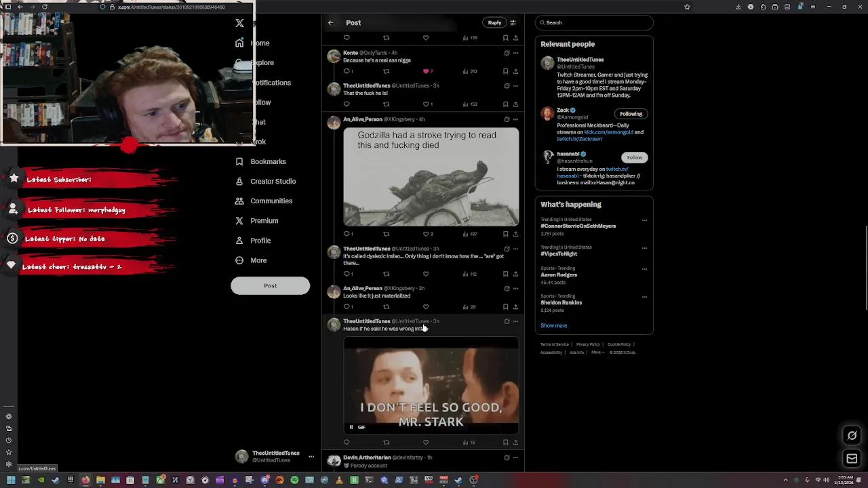Repost Konte's comment
Viewport: 868px width, 488px height.
(x=386, y=71)
